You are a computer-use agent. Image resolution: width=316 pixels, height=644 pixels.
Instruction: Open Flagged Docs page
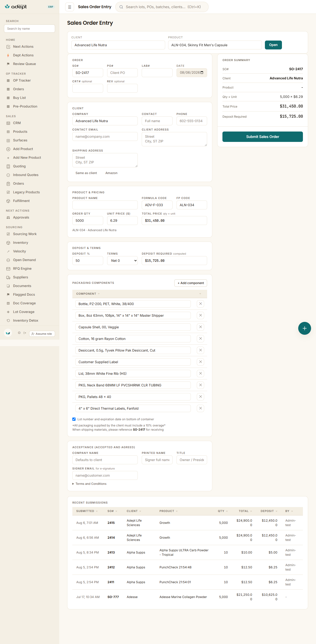[24, 294]
